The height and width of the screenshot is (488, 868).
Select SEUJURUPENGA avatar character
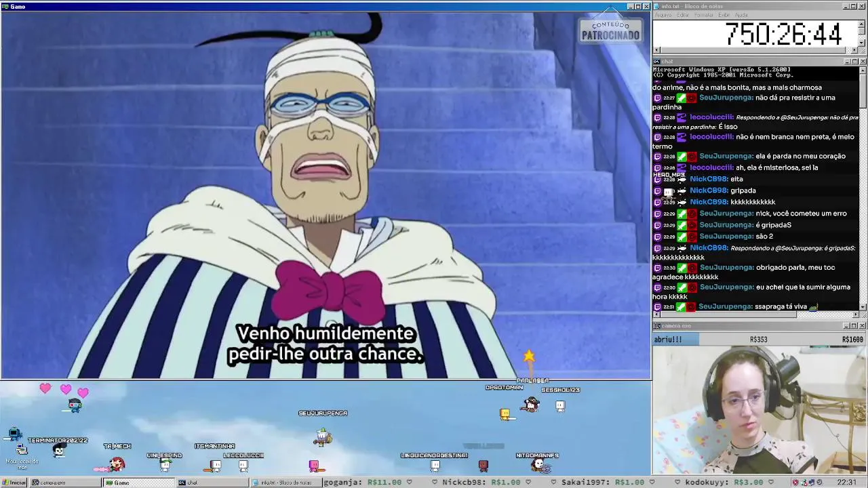(x=323, y=437)
